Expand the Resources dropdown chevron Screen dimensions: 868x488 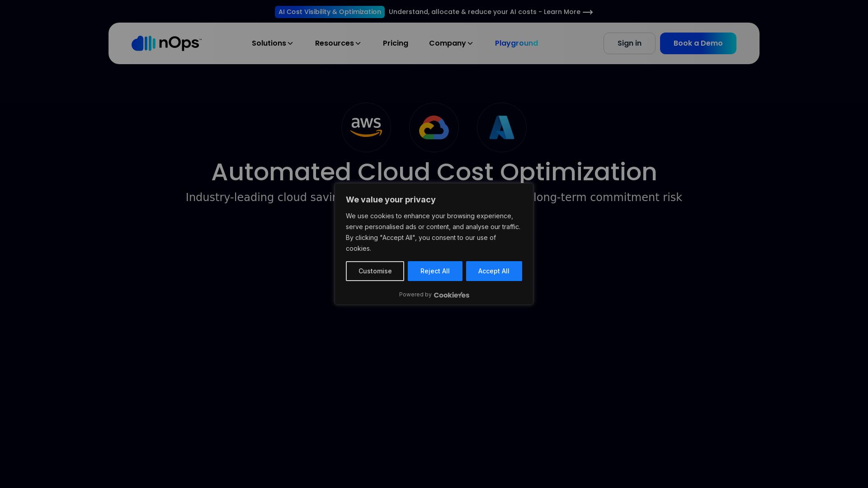358,43
